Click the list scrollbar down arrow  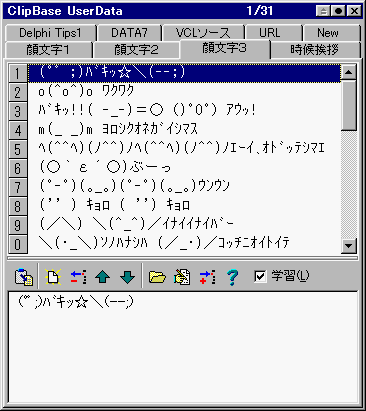coord(349,246)
